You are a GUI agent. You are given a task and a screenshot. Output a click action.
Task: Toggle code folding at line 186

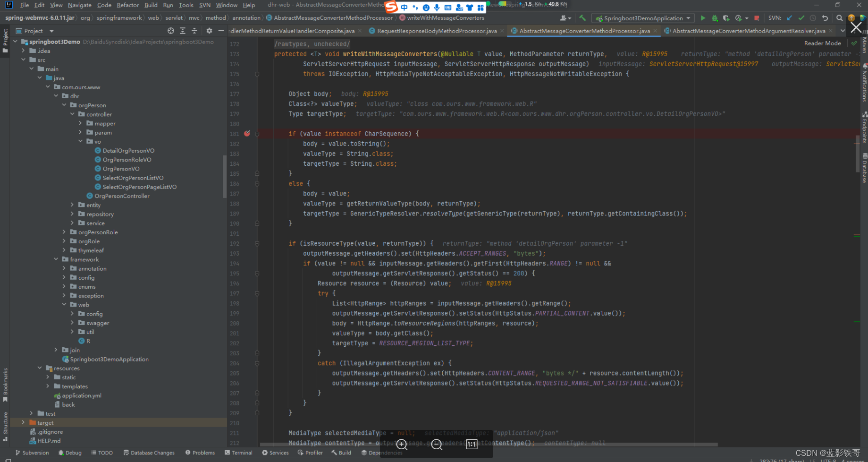(x=257, y=184)
